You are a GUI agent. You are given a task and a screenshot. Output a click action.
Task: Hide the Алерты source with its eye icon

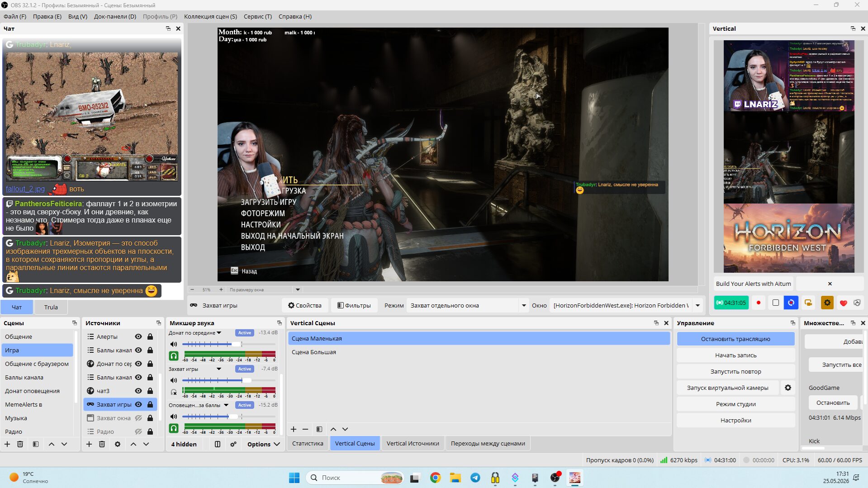pyautogui.click(x=138, y=336)
